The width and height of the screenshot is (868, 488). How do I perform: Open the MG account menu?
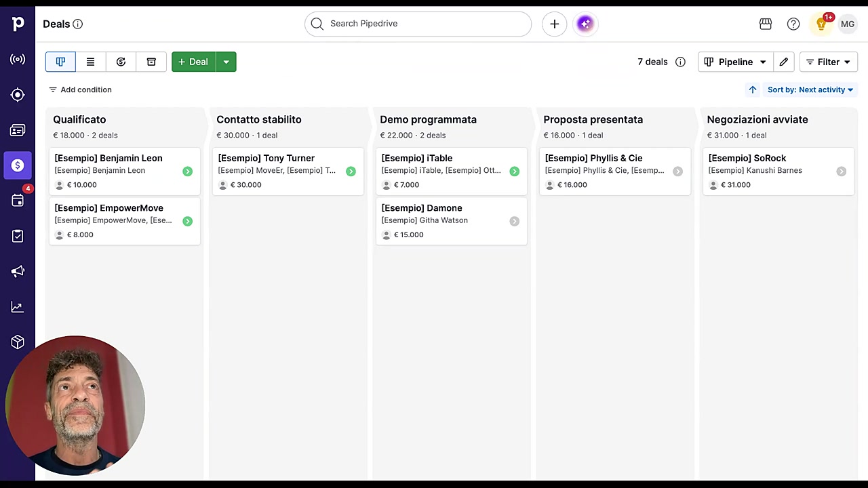click(848, 24)
